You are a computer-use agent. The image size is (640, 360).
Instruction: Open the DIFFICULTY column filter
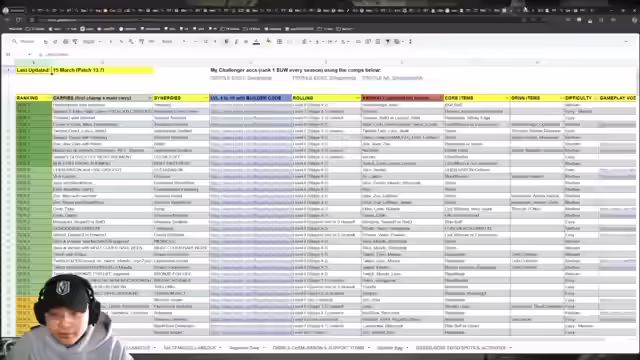[596, 98]
